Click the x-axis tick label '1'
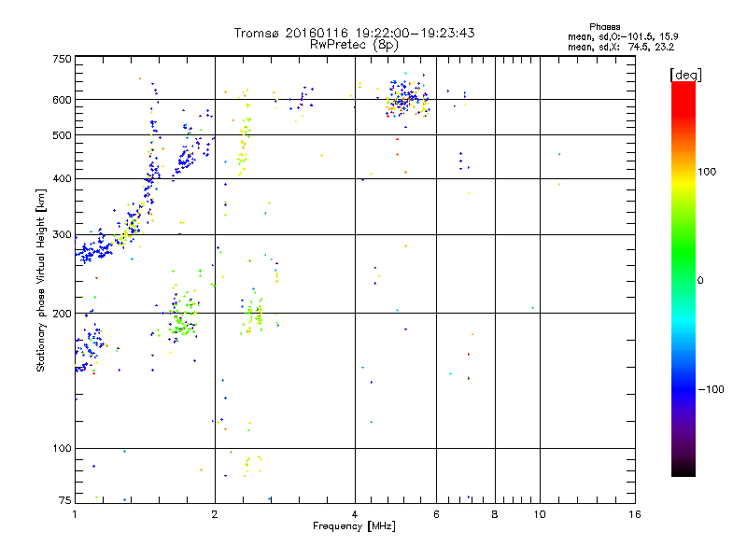This screenshot has width=747, height=560. click(75, 514)
